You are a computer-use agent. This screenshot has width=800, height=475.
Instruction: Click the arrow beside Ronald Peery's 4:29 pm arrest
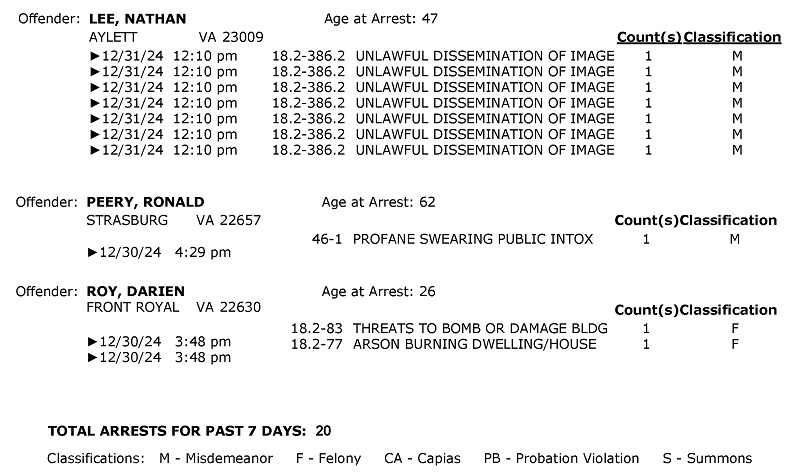click(93, 252)
